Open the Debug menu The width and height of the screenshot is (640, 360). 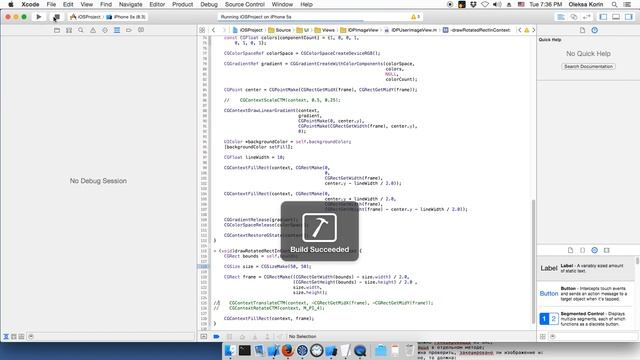(209, 4)
